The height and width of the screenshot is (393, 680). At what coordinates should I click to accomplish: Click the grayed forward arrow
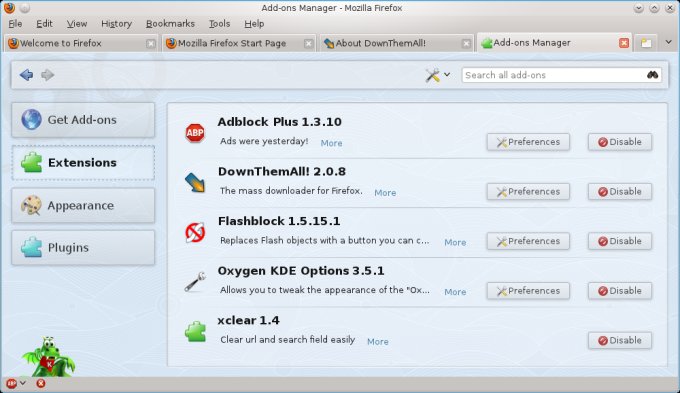click(47, 75)
